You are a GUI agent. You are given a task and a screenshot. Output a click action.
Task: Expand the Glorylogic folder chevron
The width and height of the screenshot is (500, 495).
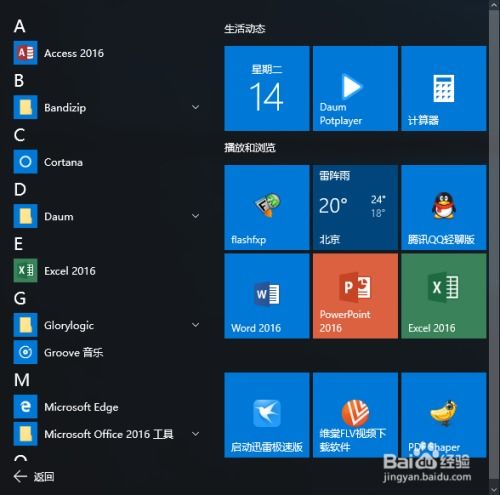coord(196,325)
